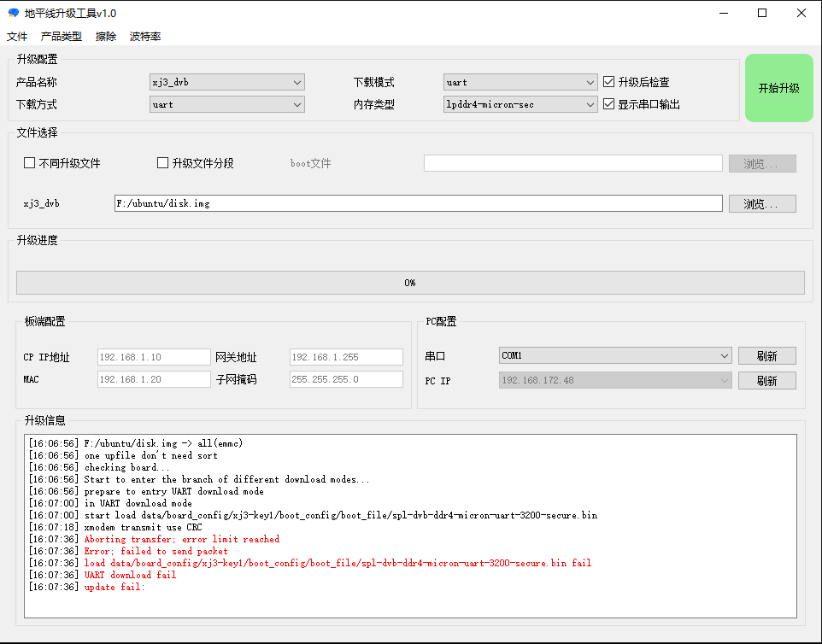The image size is (822, 644).
Task: Click the 0% upgrade progress bar
Action: (410, 283)
